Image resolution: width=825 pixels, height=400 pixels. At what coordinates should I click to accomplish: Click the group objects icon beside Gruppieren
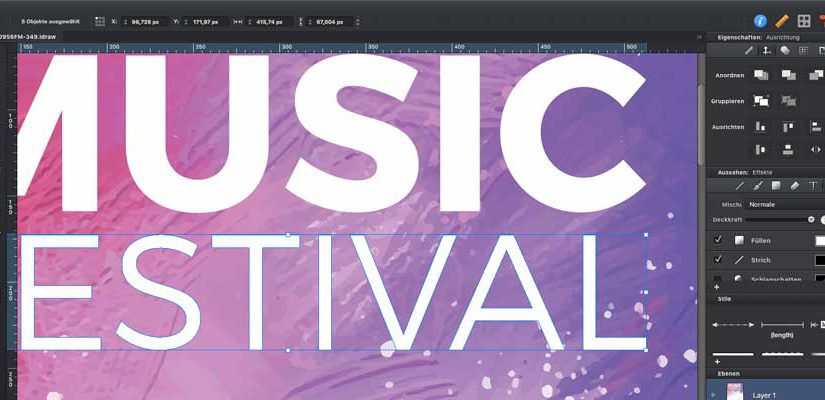(761, 100)
